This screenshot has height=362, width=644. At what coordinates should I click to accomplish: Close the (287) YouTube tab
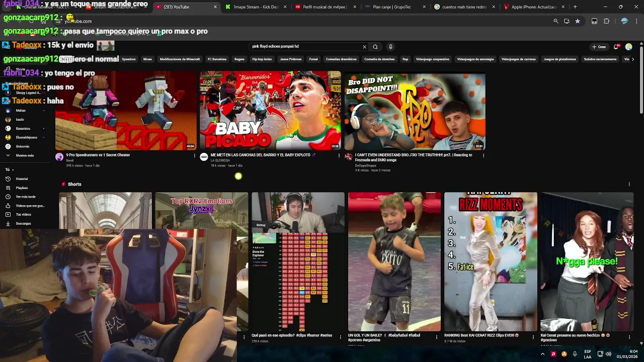coord(215,7)
